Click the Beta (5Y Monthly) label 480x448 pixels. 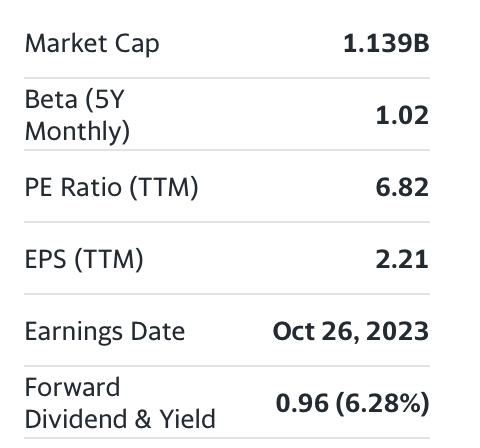[x=77, y=115]
